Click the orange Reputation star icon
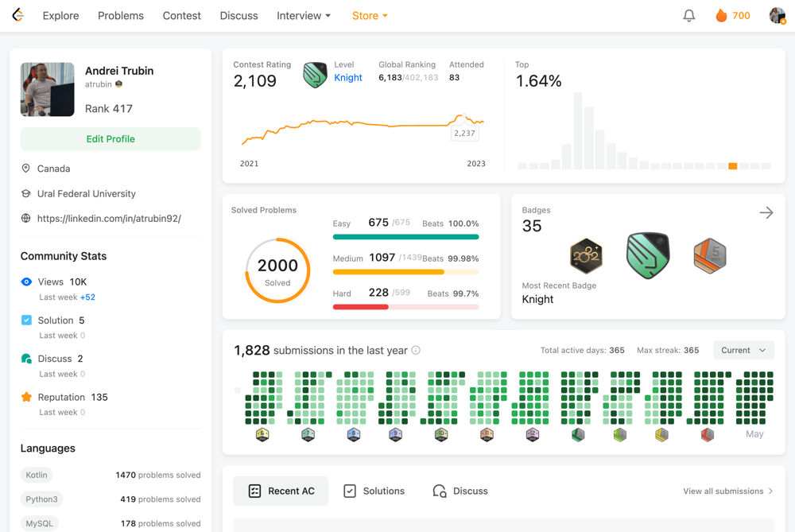The width and height of the screenshot is (795, 532). (26, 397)
